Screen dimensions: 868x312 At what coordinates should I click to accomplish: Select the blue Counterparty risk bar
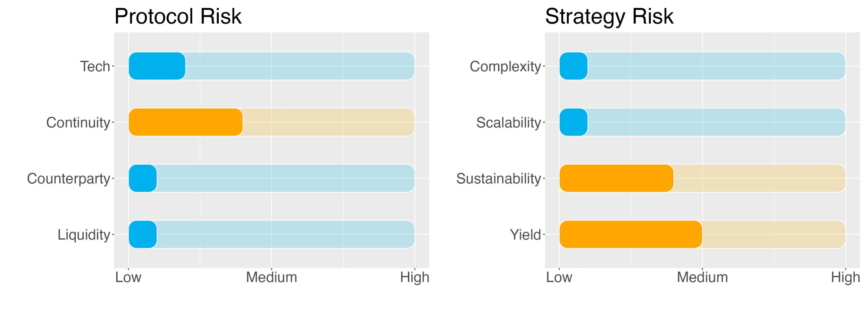click(143, 178)
